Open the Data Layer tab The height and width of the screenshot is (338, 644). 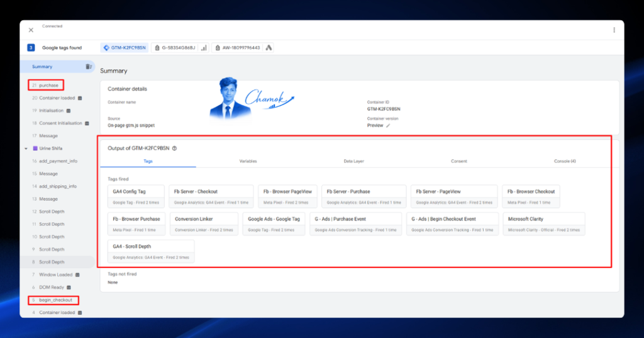(x=353, y=161)
